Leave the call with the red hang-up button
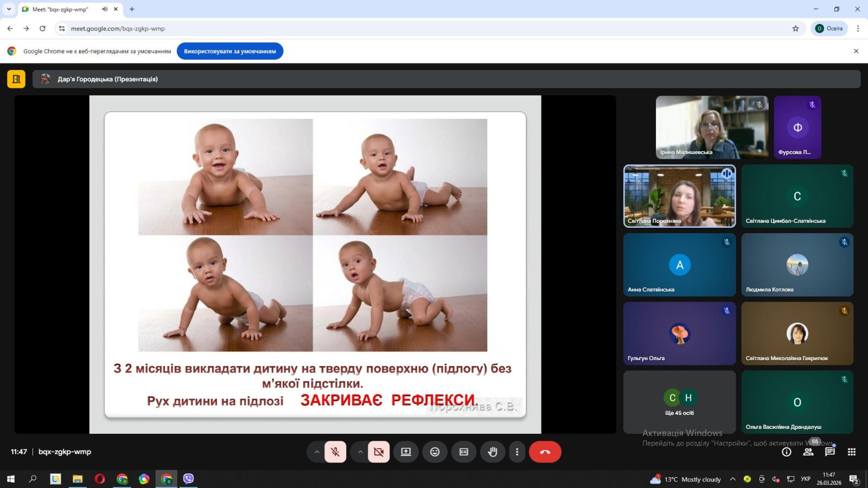 [545, 452]
